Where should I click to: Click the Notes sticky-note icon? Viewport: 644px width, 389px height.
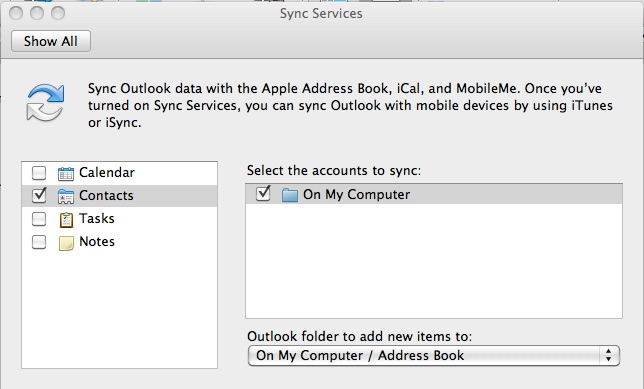[66, 243]
